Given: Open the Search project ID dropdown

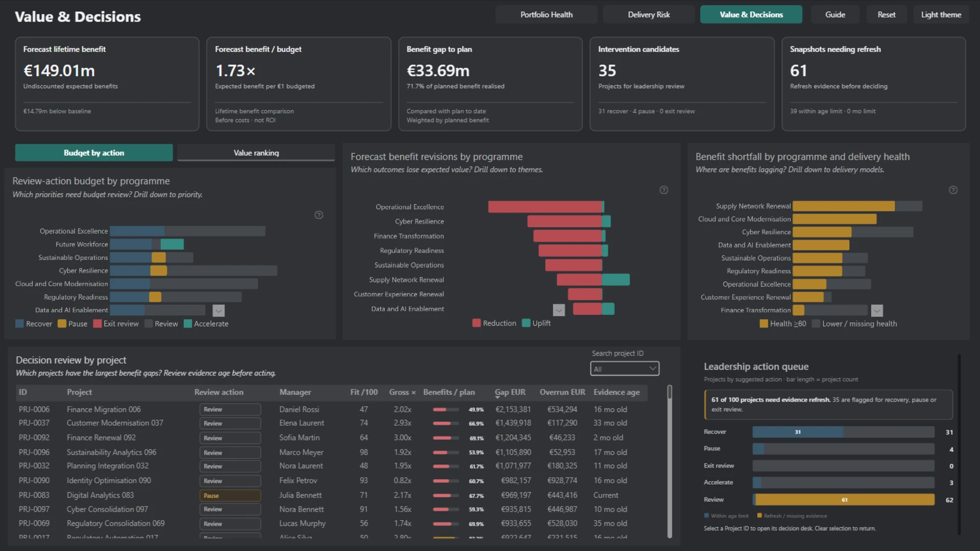Looking at the screenshot, I should (624, 368).
